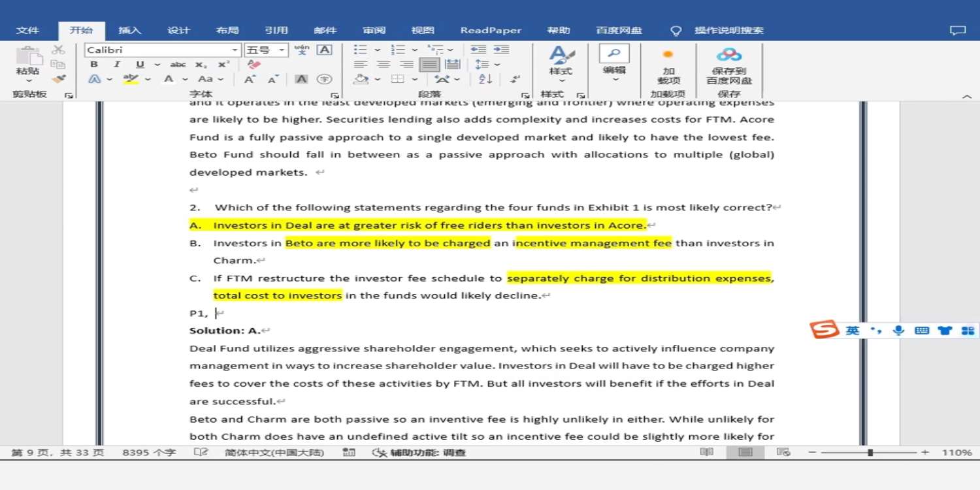Image resolution: width=980 pixels, height=490 pixels.
Task: Select the Format Painter brush icon
Action: tap(58, 78)
